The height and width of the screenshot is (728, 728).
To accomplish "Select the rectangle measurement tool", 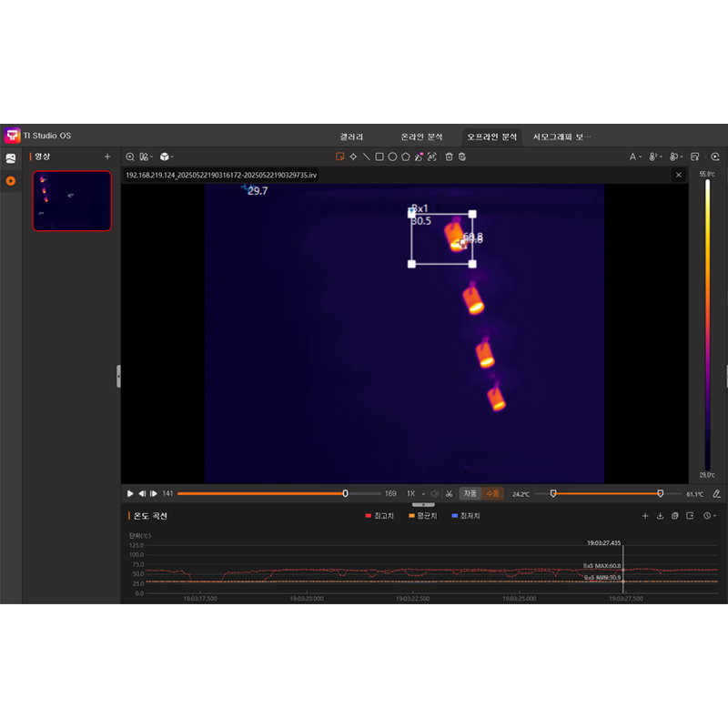I will point(380,157).
